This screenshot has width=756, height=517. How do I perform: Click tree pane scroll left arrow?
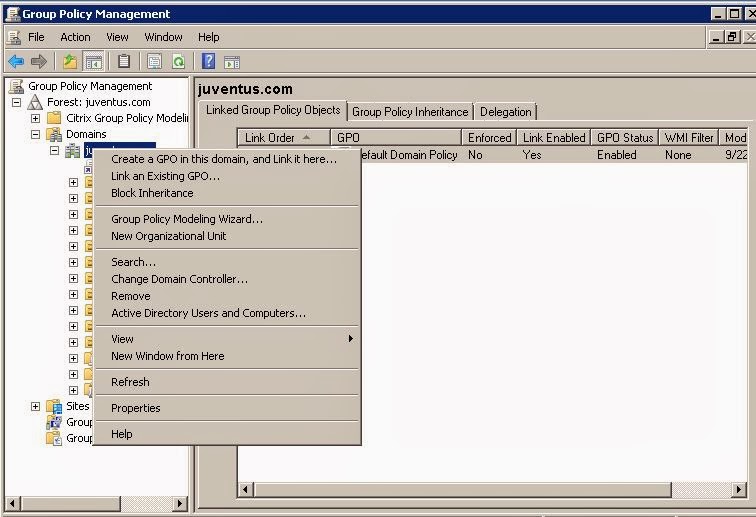click(12, 503)
